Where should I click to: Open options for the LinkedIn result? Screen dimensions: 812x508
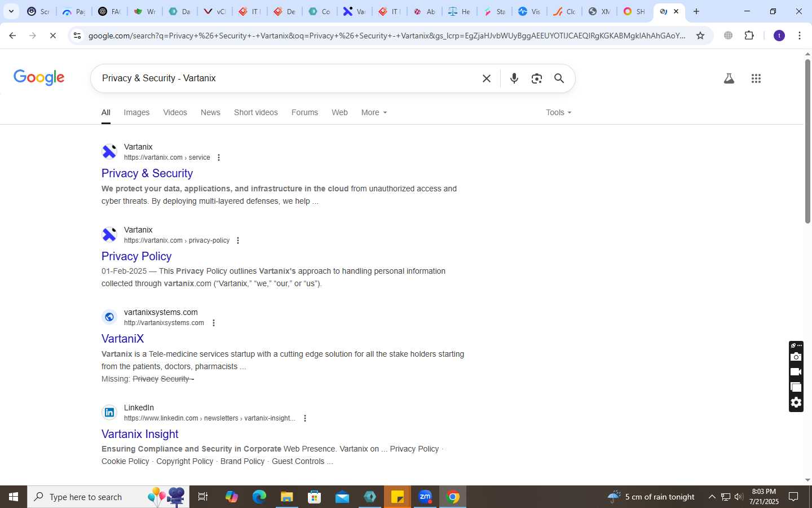[x=305, y=418]
